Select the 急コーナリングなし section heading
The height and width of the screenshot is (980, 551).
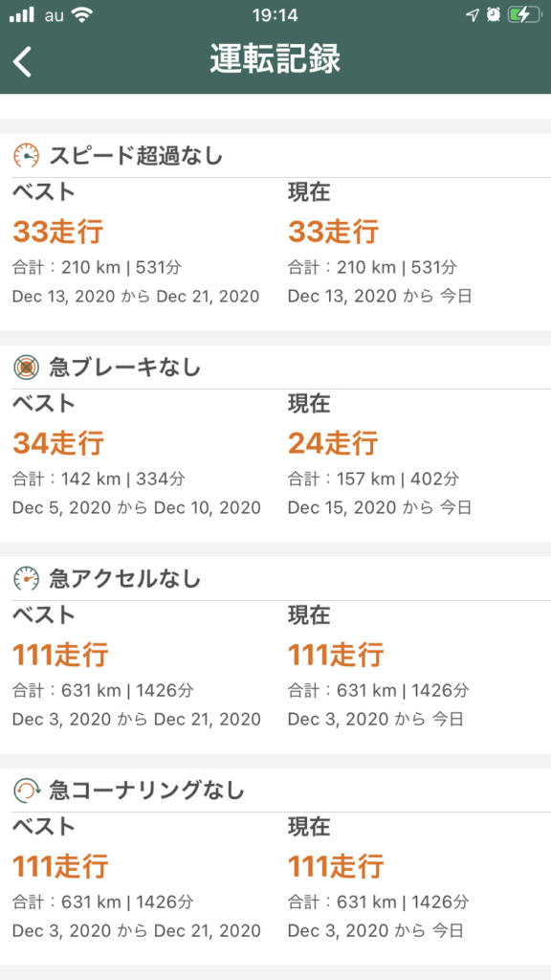[x=146, y=791]
